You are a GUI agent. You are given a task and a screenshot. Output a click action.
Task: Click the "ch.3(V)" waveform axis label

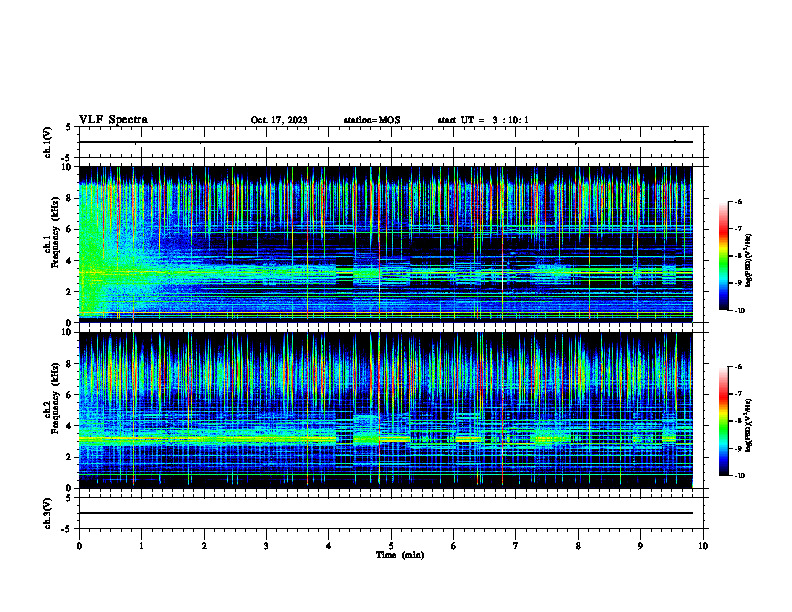pos(48,514)
